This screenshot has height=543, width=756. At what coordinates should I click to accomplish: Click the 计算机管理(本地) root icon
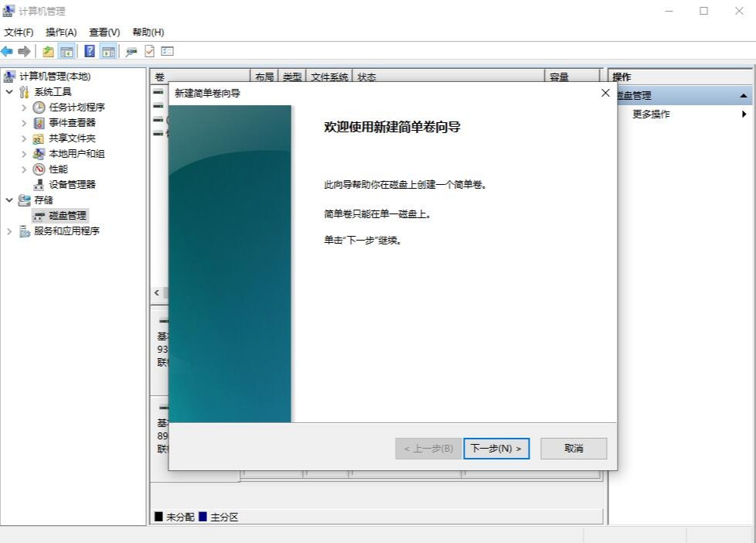[x=9, y=76]
